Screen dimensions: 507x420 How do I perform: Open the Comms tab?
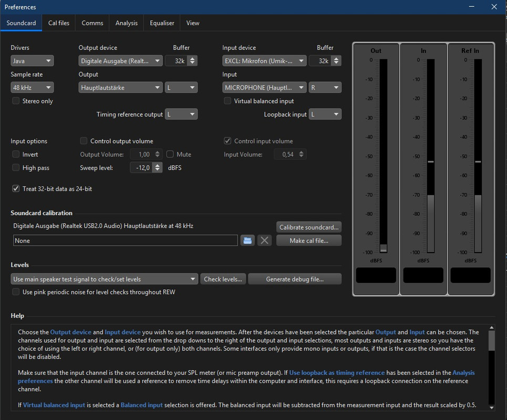coord(92,23)
